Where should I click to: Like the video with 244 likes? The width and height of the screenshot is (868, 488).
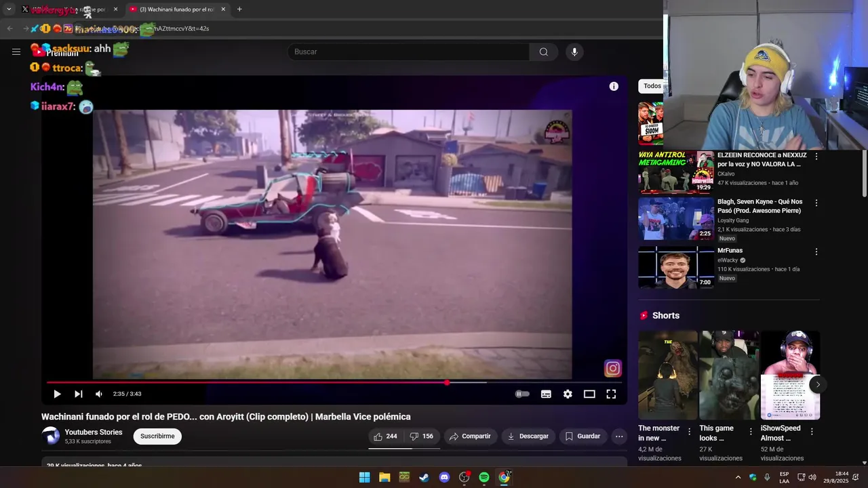385,436
